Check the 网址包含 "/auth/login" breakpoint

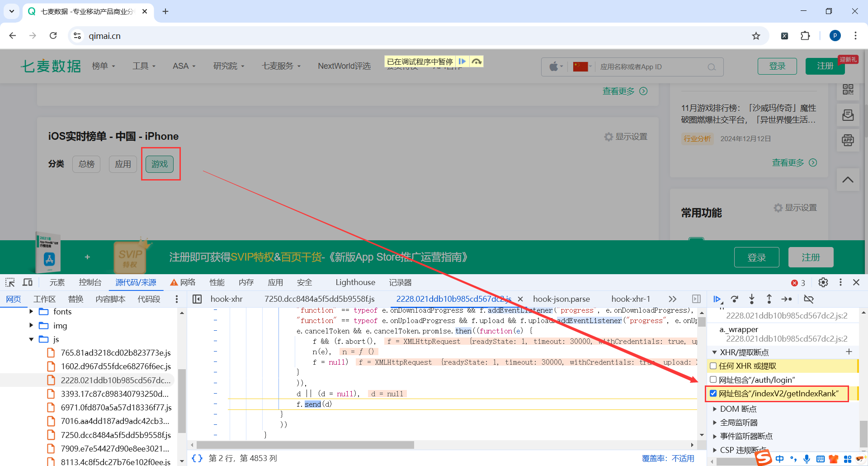click(713, 380)
